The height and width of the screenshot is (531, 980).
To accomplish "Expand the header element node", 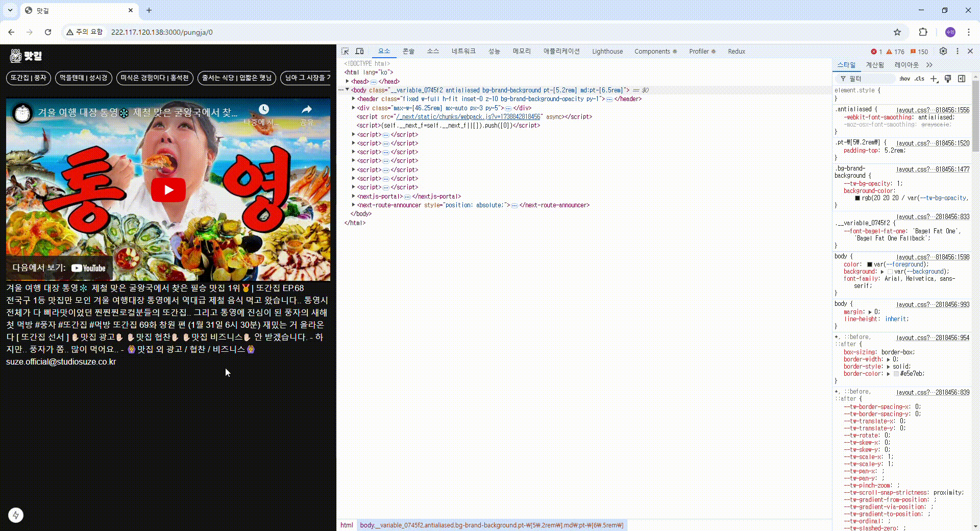I will point(353,99).
